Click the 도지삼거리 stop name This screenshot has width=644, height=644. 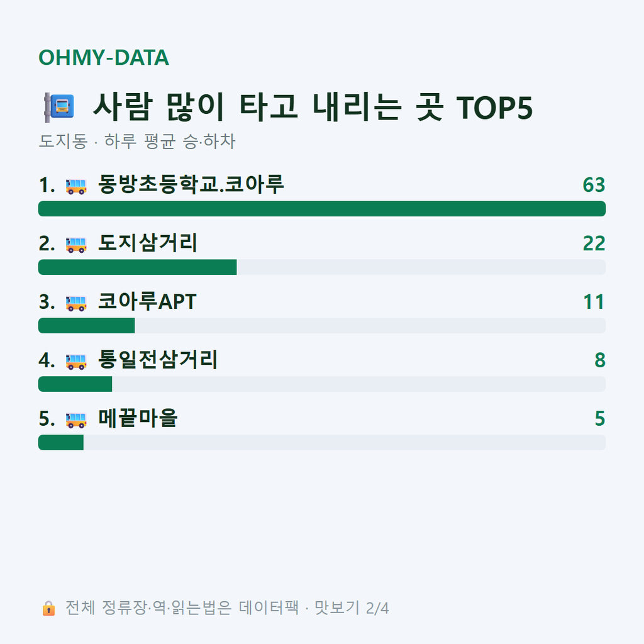click(147, 243)
